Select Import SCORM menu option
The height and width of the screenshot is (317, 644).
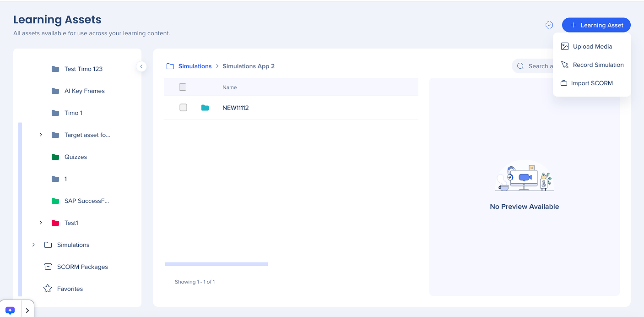point(591,83)
